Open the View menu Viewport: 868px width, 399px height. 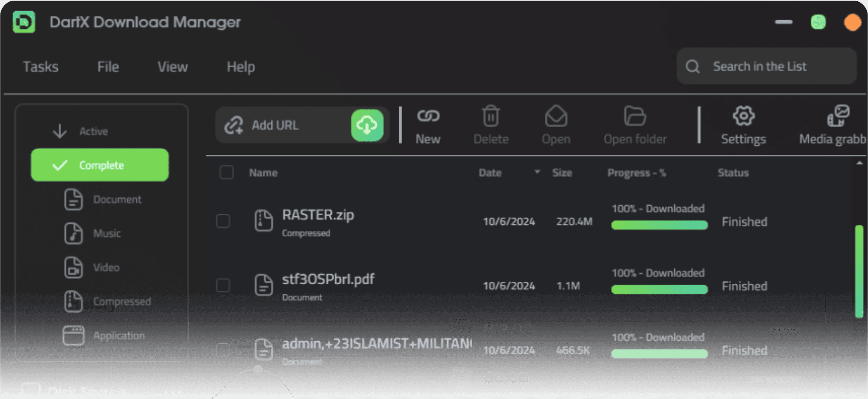(x=172, y=66)
